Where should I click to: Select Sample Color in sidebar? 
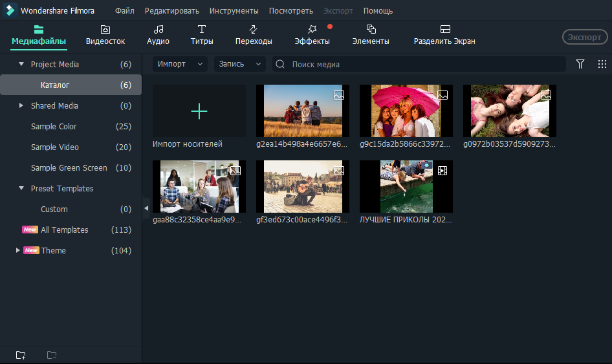click(71, 127)
